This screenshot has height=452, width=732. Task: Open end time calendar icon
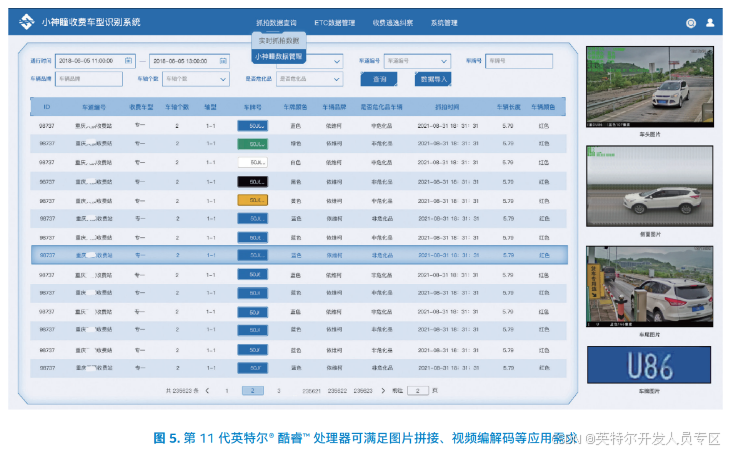(223, 61)
